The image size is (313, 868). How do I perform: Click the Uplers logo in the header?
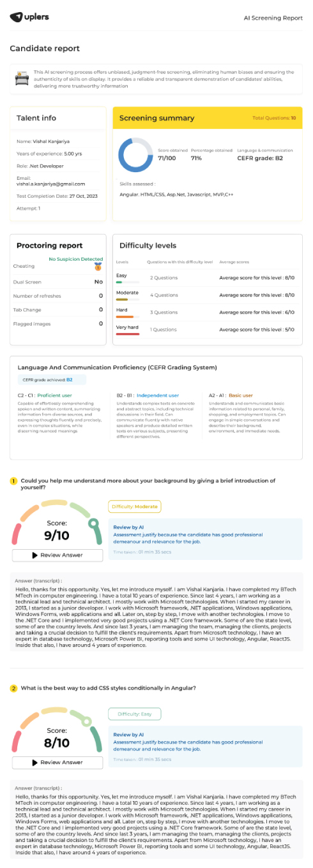pyautogui.click(x=29, y=17)
